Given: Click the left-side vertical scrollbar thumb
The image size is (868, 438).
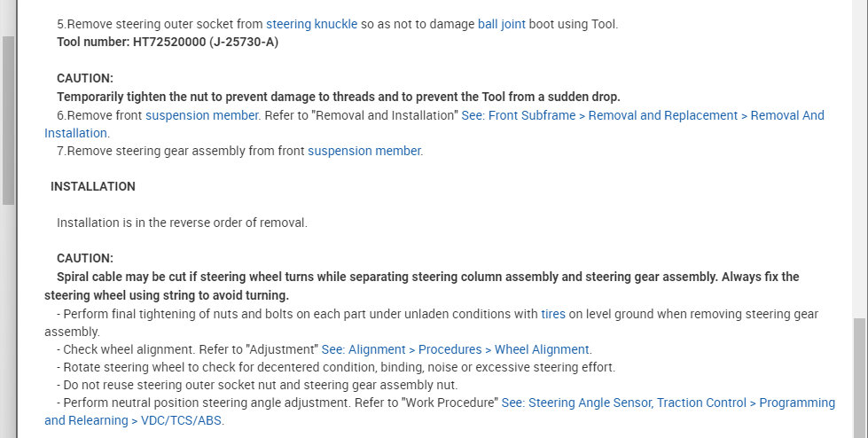Looking at the screenshot, I should pos(8,120).
